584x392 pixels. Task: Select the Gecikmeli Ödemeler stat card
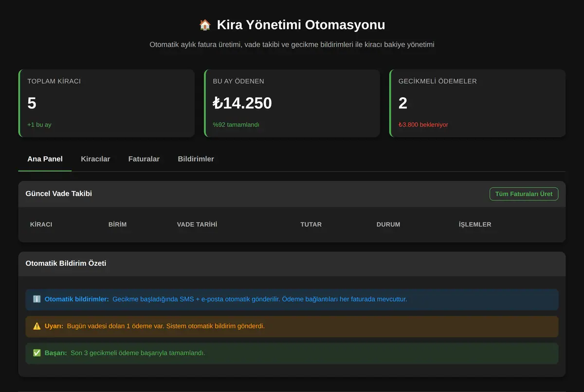point(477,103)
